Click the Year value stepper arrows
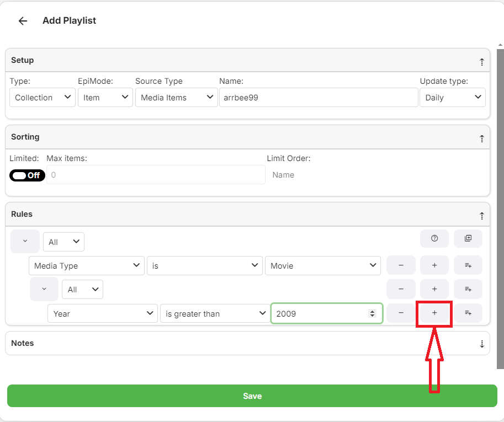This screenshot has width=504, height=422. click(373, 313)
